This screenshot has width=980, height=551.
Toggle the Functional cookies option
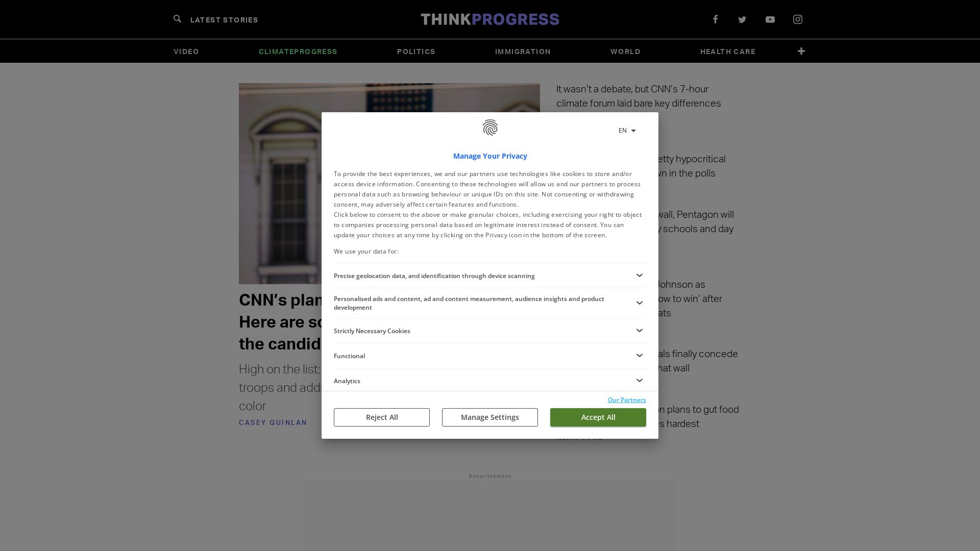[x=639, y=355]
